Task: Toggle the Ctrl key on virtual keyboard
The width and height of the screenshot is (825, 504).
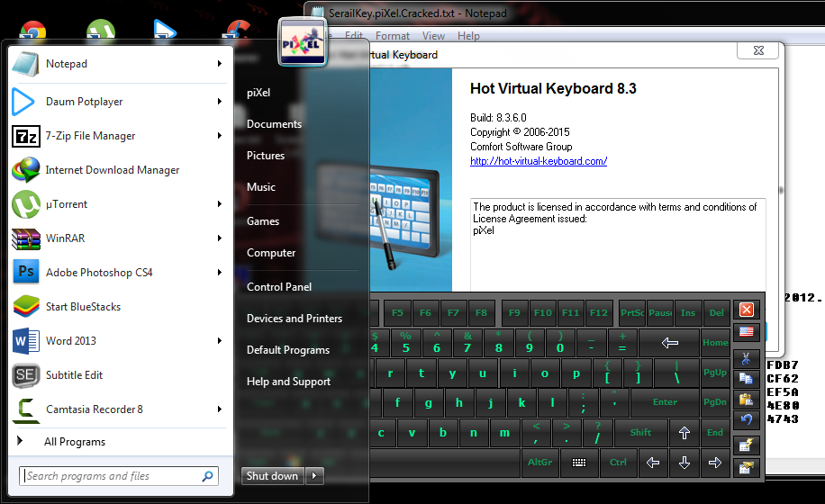Action: [x=618, y=463]
